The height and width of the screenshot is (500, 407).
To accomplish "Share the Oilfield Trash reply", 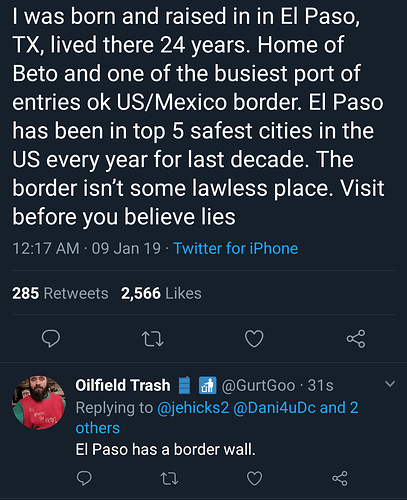I will point(340,479).
